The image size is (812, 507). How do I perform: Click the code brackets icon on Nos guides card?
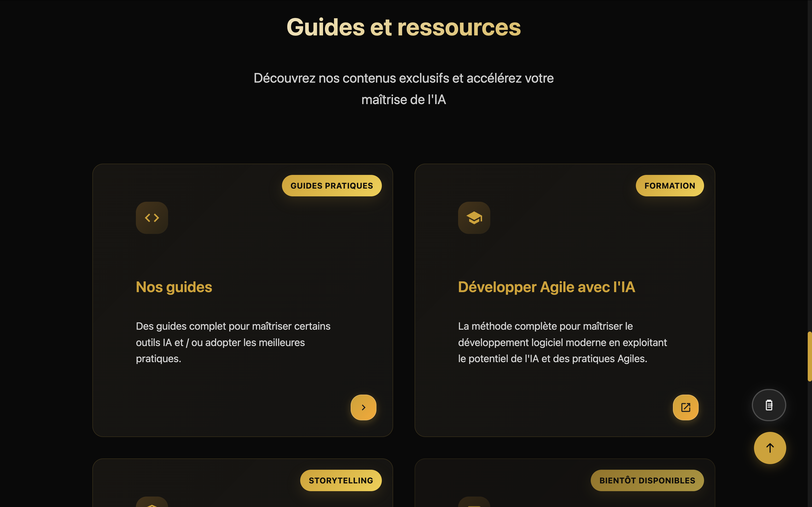(x=152, y=218)
